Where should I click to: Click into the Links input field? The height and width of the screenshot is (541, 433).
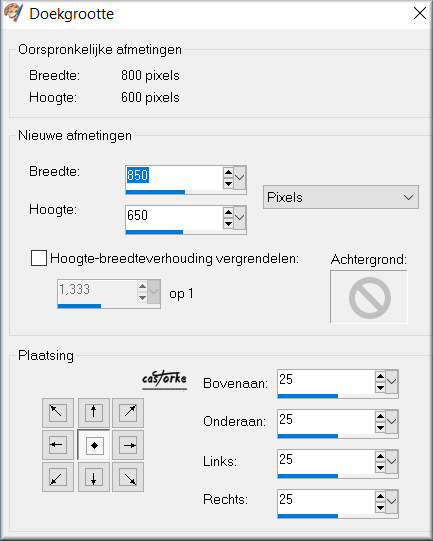point(326,461)
